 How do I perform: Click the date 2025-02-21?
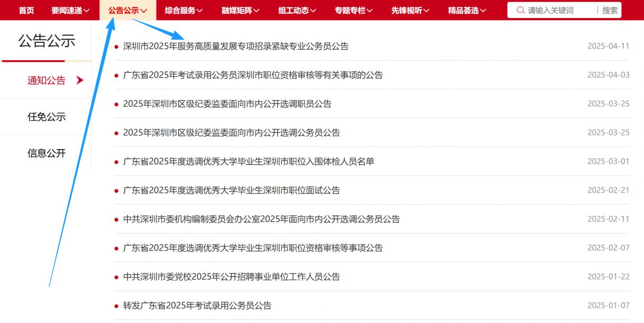pos(609,190)
